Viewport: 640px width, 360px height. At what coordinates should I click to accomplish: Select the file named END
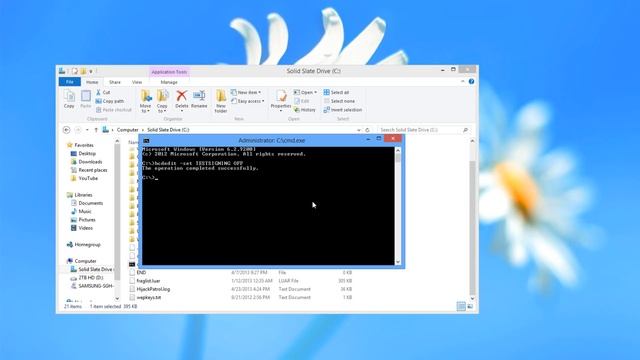click(141, 272)
